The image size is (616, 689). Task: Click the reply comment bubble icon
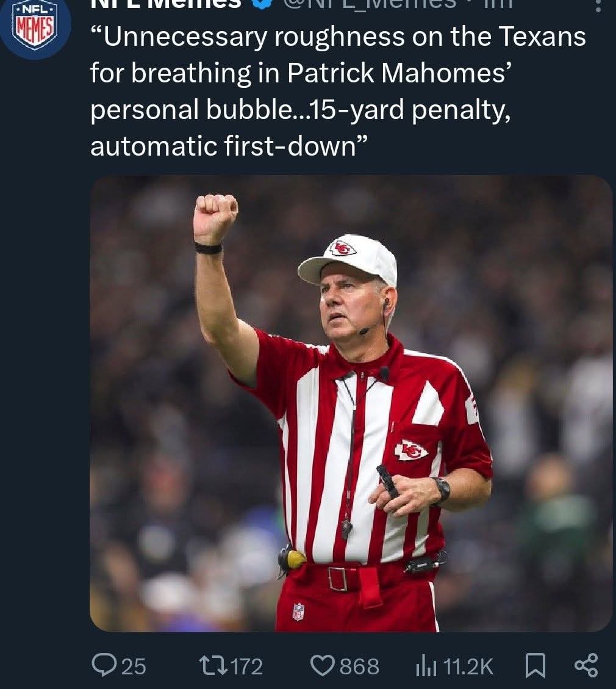[102, 666]
